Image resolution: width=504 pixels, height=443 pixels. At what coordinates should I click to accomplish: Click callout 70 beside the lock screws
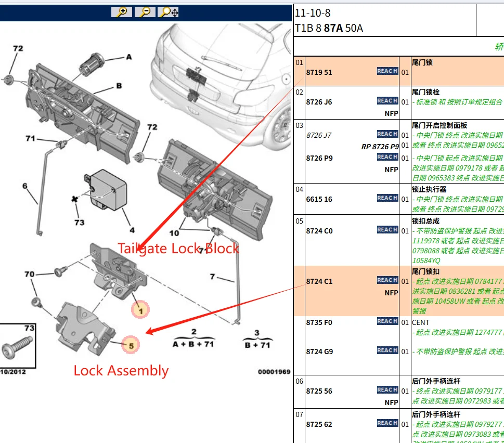30,274
